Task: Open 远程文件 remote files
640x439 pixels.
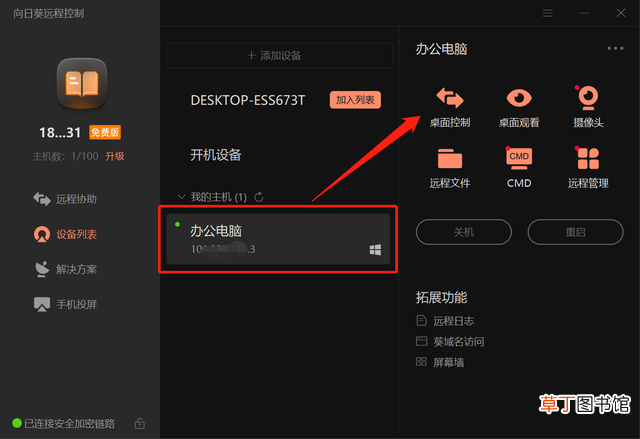Action: 450,168
